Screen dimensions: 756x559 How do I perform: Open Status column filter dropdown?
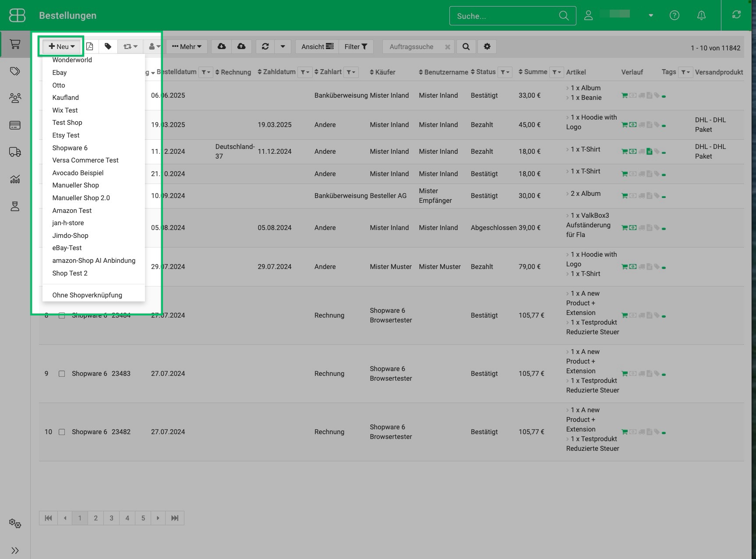505,72
